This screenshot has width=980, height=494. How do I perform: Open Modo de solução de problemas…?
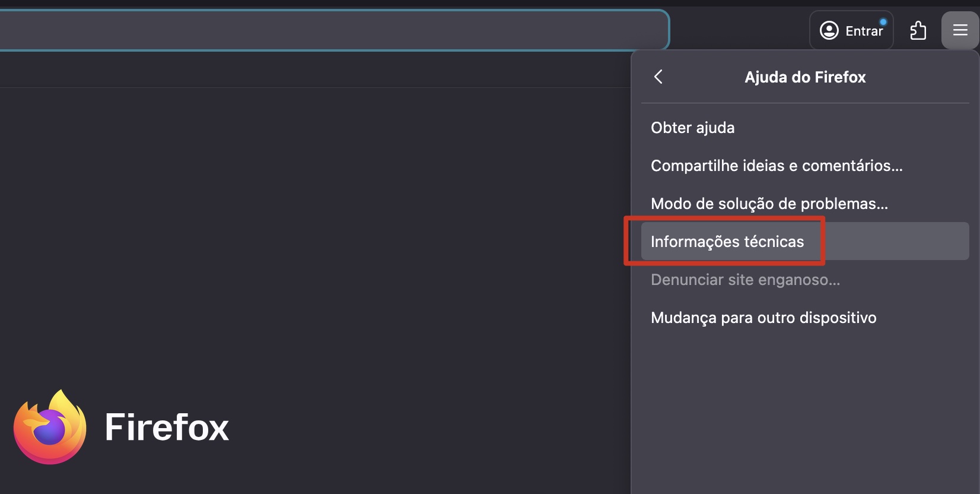point(805,204)
